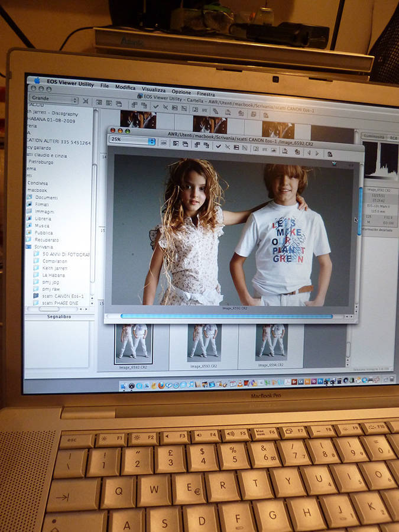The image size is (399, 532).
Task: Open the 25% zoom level dropdown
Action: click(x=134, y=141)
